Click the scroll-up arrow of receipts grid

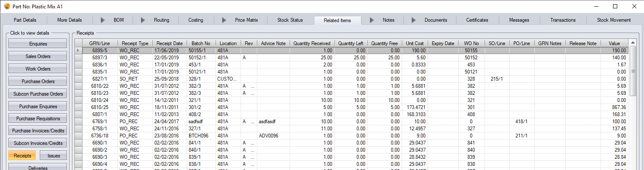tap(632, 43)
